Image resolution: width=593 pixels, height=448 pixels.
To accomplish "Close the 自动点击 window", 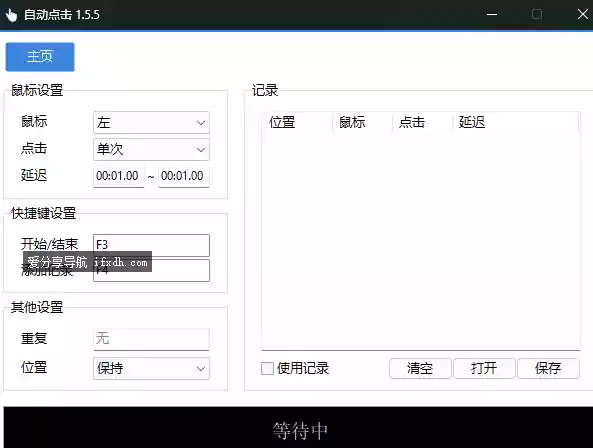I will pos(583,15).
